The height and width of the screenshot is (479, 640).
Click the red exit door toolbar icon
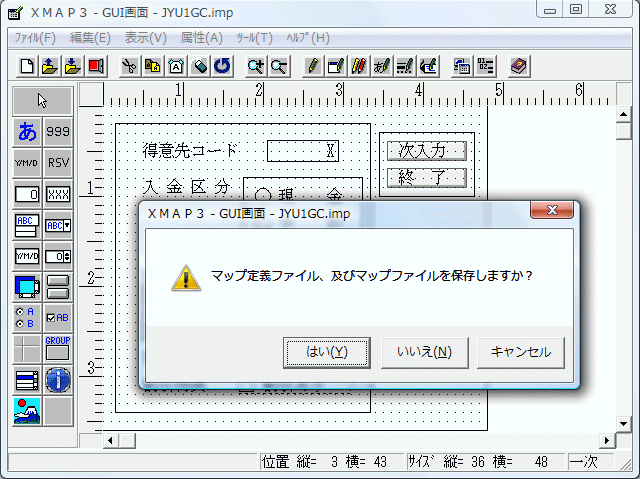click(96, 66)
